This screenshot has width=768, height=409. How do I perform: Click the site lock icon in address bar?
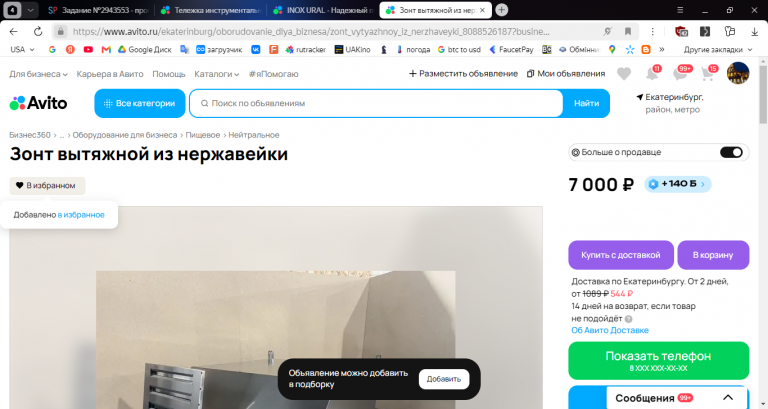coord(60,31)
